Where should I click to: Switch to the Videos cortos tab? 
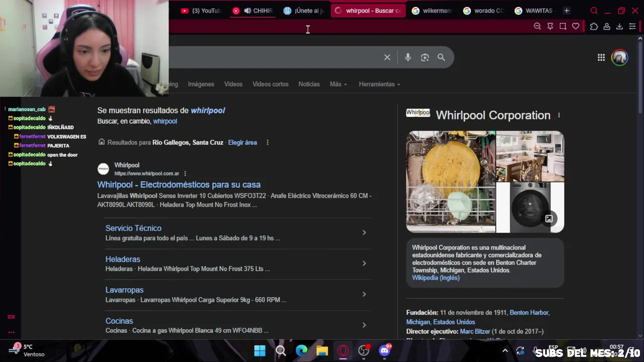point(270,84)
